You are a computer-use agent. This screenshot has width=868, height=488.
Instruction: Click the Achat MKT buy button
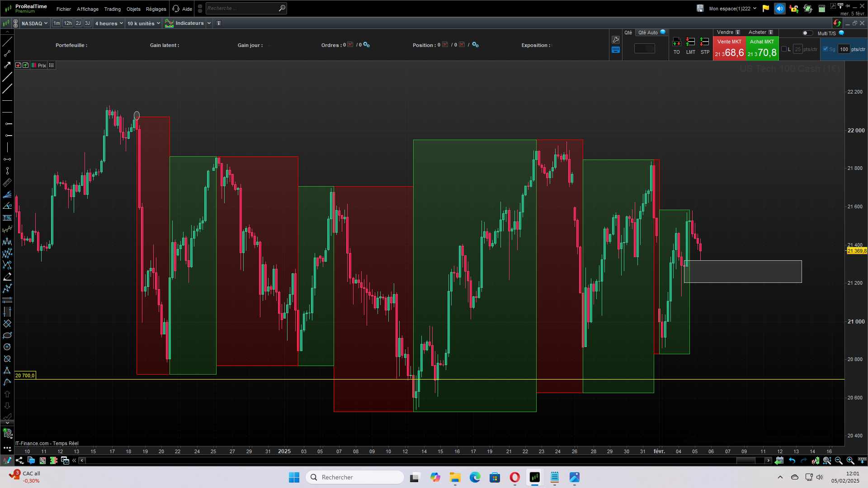click(x=762, y=48)
